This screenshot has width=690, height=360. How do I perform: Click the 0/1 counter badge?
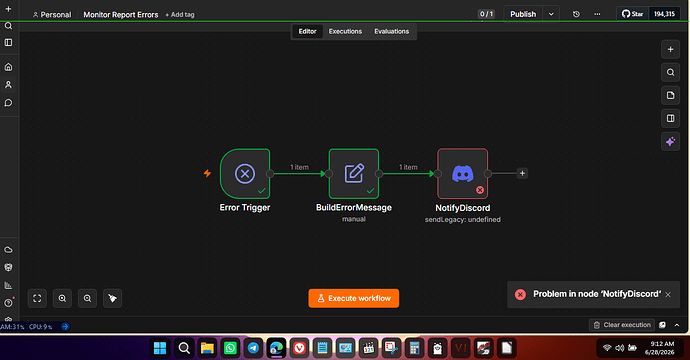point(486,14)
